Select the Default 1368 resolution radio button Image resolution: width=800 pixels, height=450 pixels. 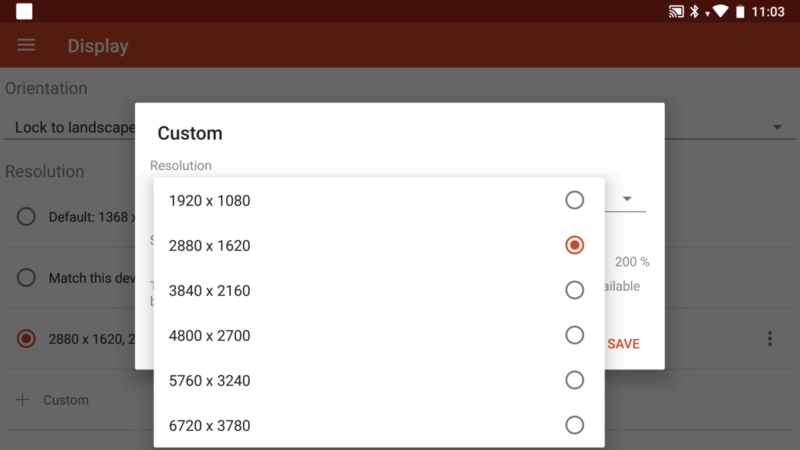(26, 216)
